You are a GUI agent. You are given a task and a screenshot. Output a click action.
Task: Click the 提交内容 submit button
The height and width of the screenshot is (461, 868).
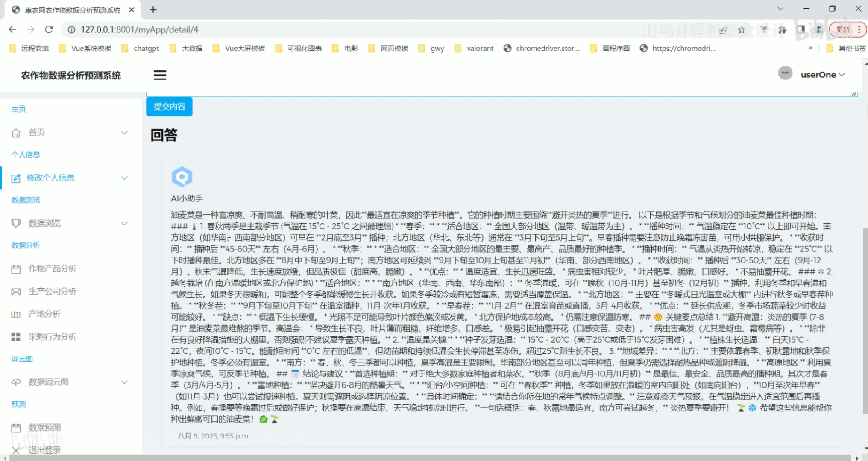pos(169,106)
